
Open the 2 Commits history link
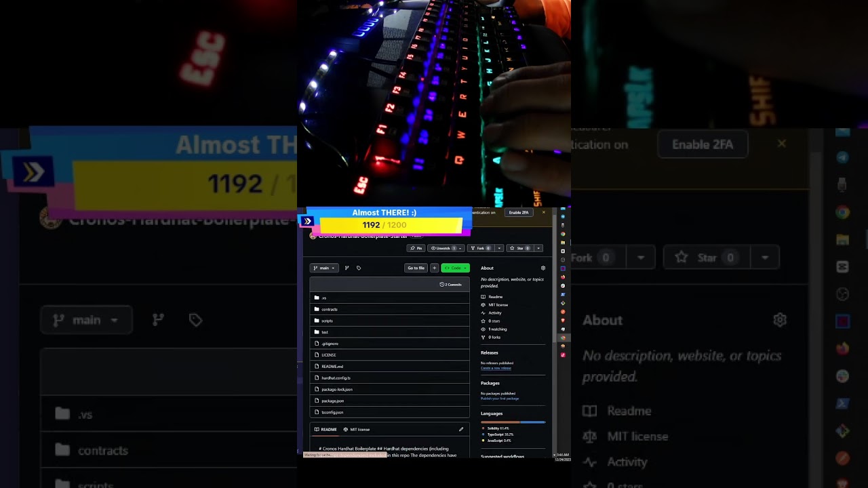click(x=451, y=285)
